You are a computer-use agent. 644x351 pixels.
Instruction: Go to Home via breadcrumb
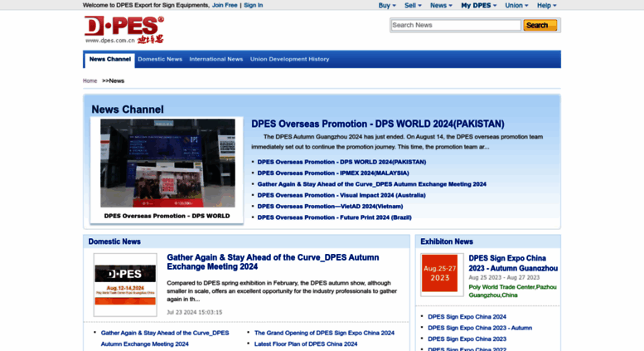tap(90, 81)
